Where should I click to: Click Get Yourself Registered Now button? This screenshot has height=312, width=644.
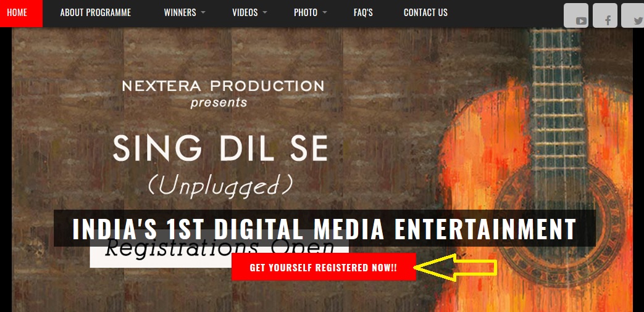(324, 268)
